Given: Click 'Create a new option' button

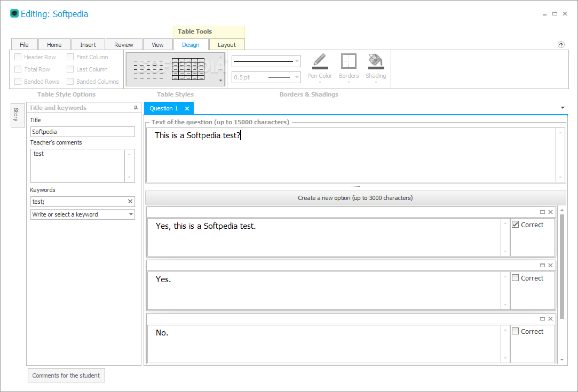Looking at the screenshot, I should click(x=355, y=198).
